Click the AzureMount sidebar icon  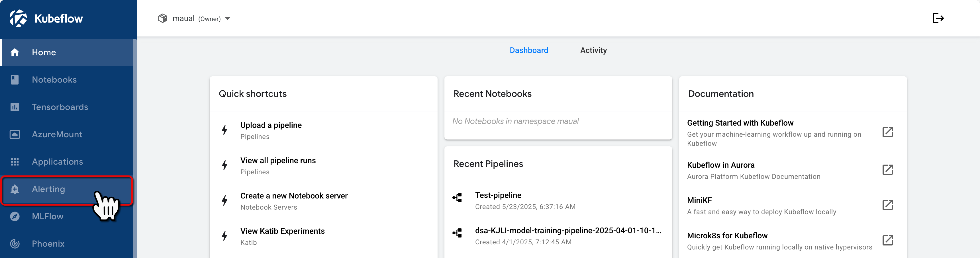coord(15,134)
